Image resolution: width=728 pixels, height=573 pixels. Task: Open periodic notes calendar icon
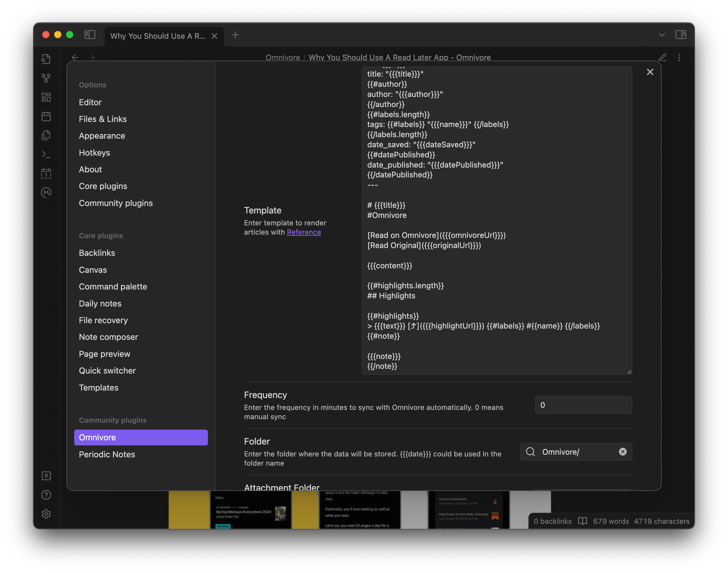(x=46, y=174)
